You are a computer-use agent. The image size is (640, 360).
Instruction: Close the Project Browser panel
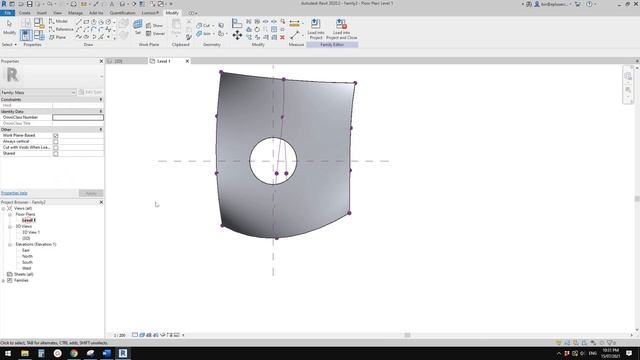[x=101, y=202]
